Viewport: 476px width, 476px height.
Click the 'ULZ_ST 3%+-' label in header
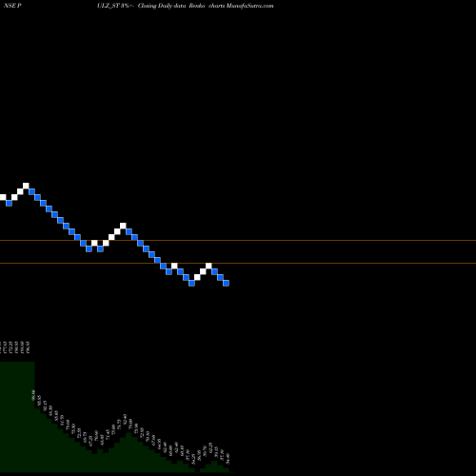(x=117, y=6)
